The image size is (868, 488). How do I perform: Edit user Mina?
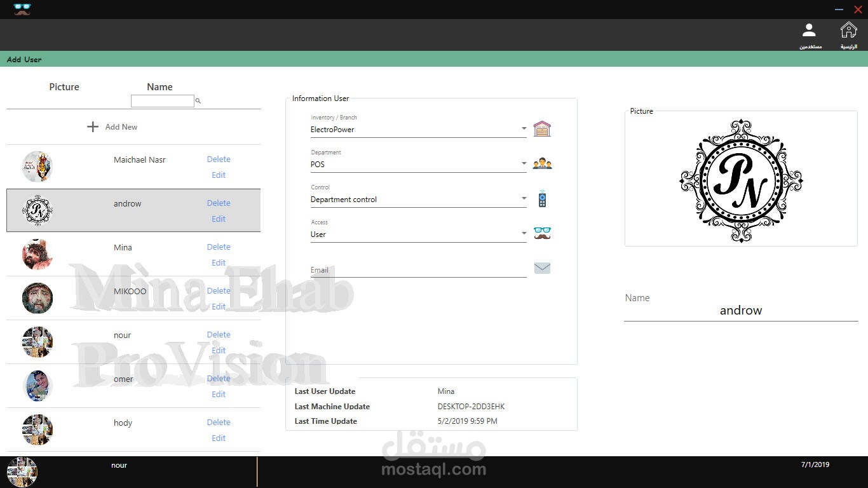[x=219, y=263]
